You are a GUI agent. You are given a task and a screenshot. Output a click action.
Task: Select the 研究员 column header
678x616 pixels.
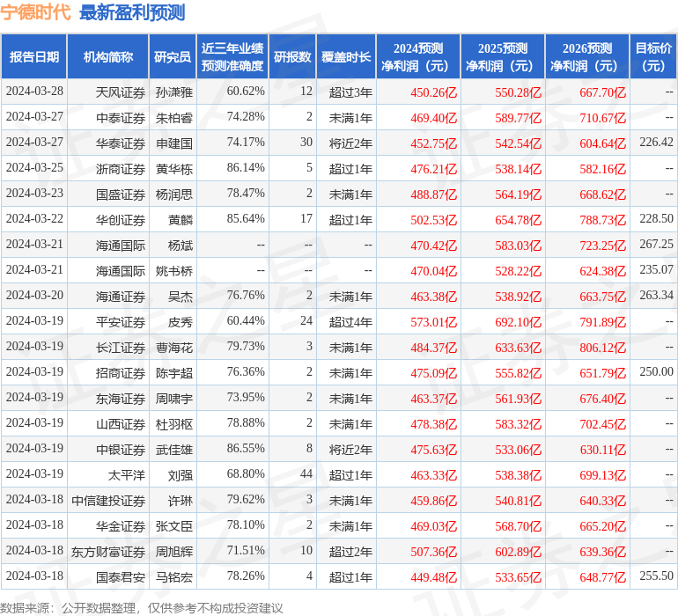pyautogui.click(x=173, y=56)
